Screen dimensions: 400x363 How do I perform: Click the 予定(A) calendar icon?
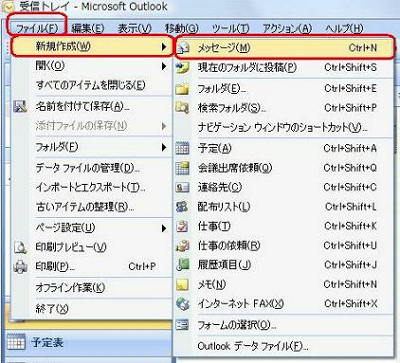(x=183, y=148)
